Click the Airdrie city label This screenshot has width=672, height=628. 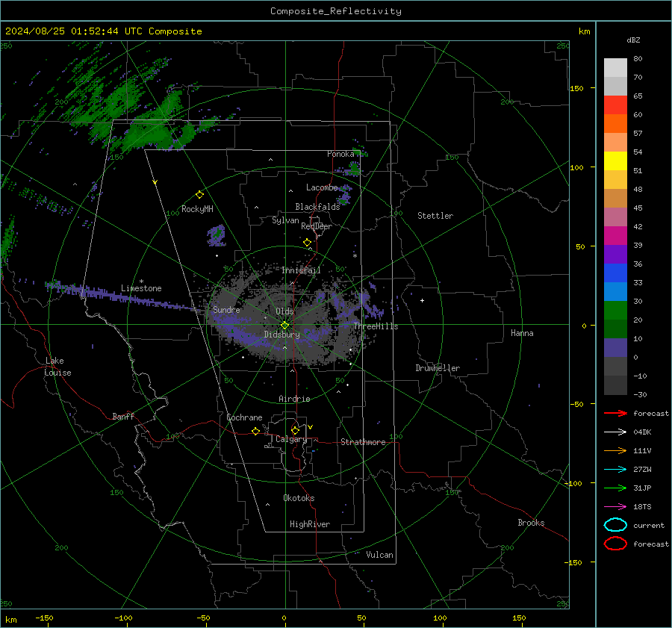click(294, 399)
